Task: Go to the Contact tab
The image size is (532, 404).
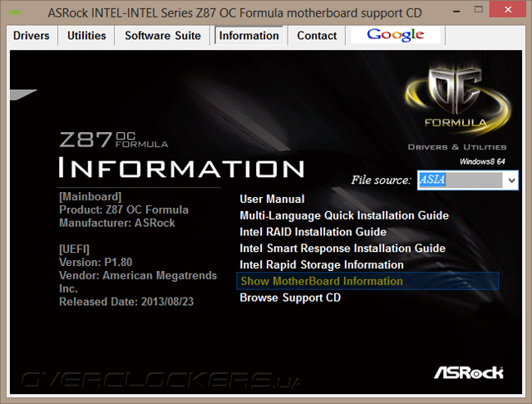Action: (x=317, y=36)
